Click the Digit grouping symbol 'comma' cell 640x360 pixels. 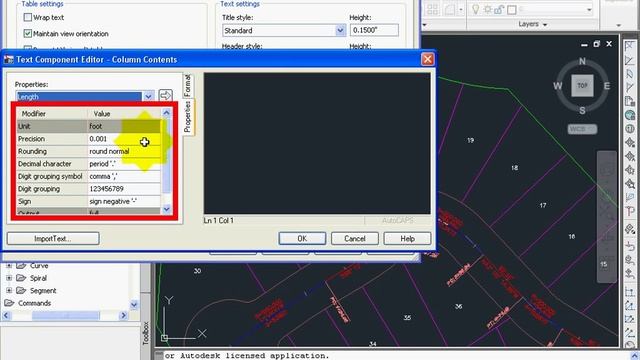click(x=124, y=176)
